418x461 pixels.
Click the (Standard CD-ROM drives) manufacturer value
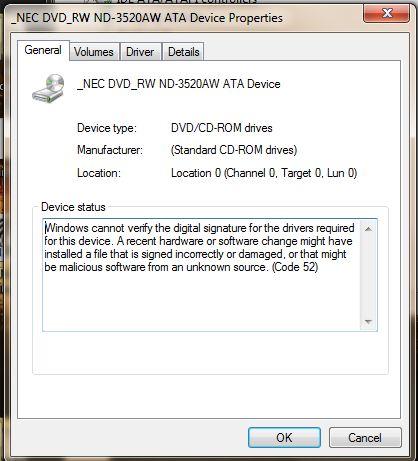tap(234, 150)
